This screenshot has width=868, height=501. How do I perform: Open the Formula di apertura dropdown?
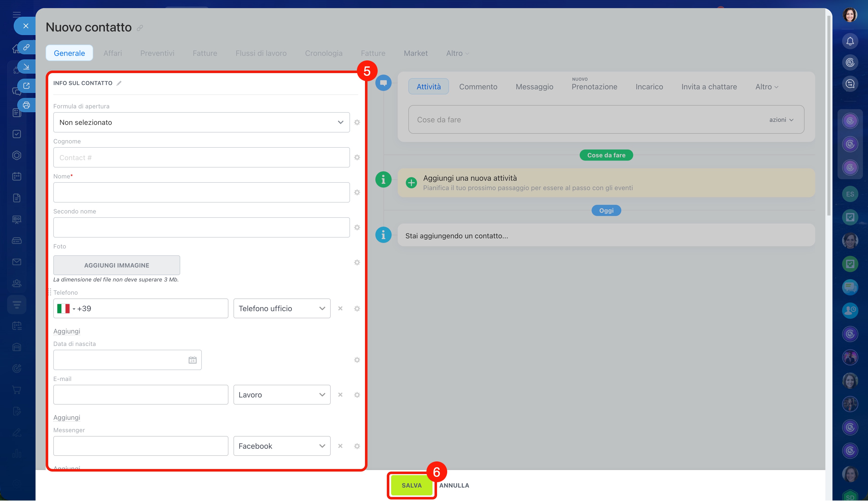pyautogui.click(x=201, y=123)
